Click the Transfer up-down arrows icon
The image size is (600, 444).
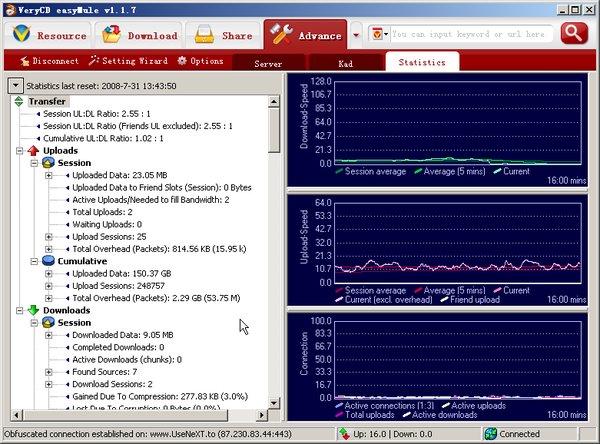19,101
